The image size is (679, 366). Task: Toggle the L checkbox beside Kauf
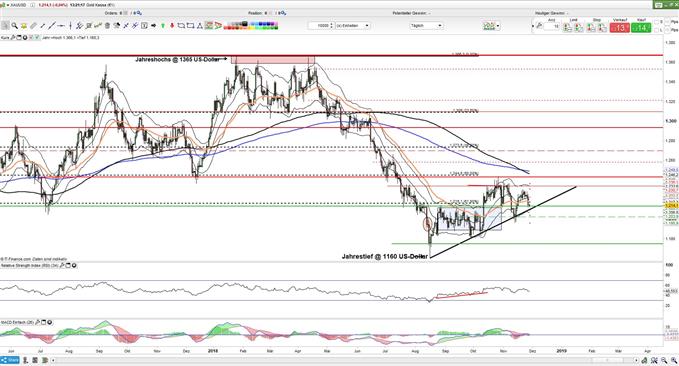click(x=656, y=30)
